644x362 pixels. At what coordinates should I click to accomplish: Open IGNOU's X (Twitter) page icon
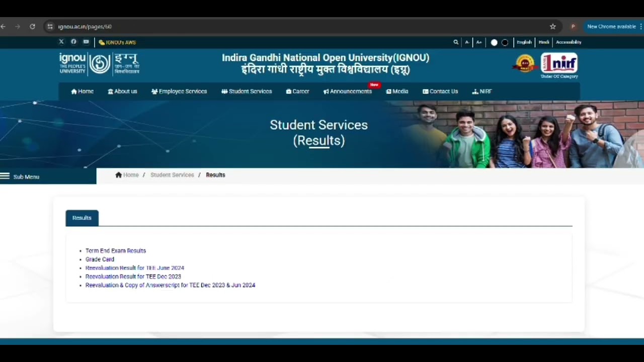[61, 42]
